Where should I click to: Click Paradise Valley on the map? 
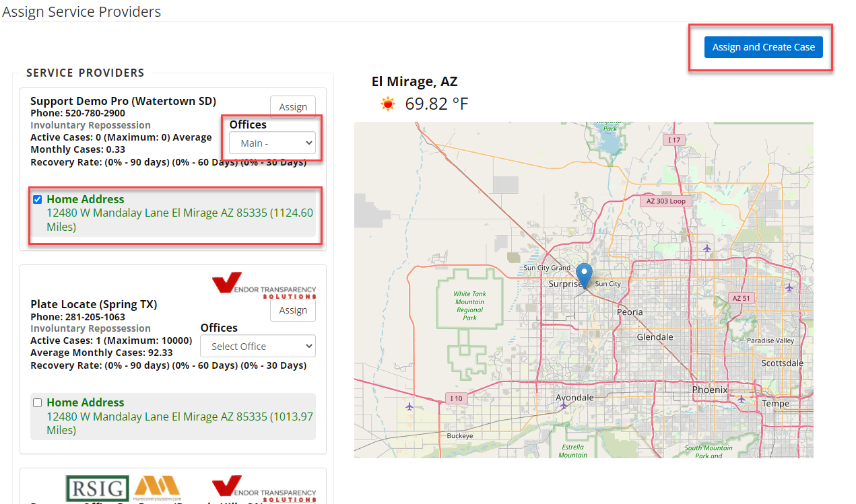pyautogui.click(x=770, y=340)
